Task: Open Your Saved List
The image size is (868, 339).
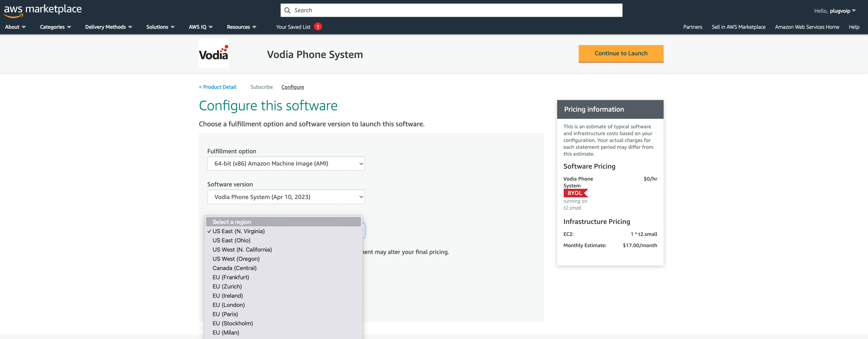Action: (293, 27)
